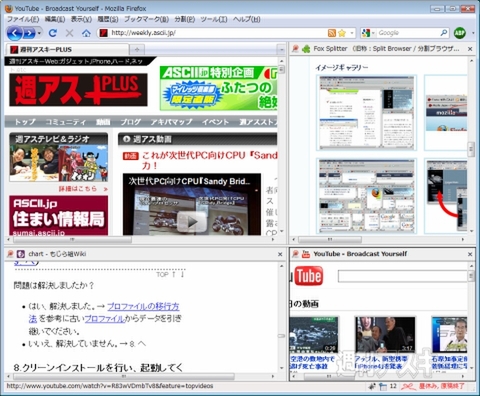Run search with the magnifier icon
This screenshot has width=480, height=396.
pos(444,33)
